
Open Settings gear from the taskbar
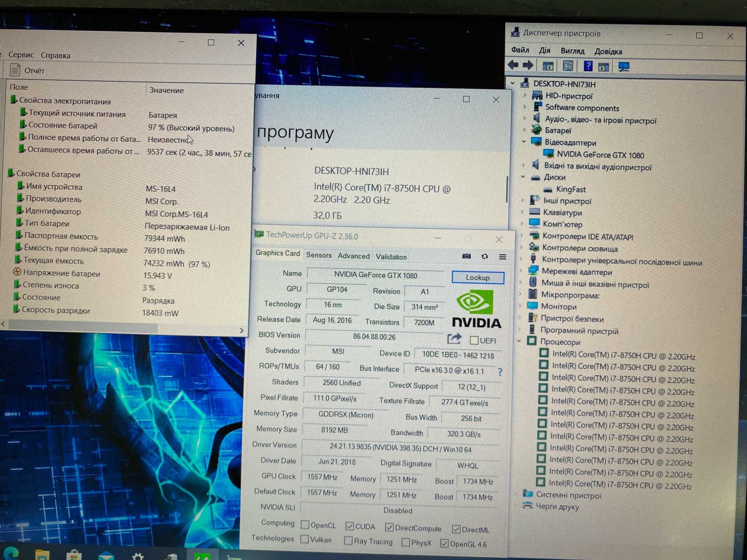pos(138,556)
